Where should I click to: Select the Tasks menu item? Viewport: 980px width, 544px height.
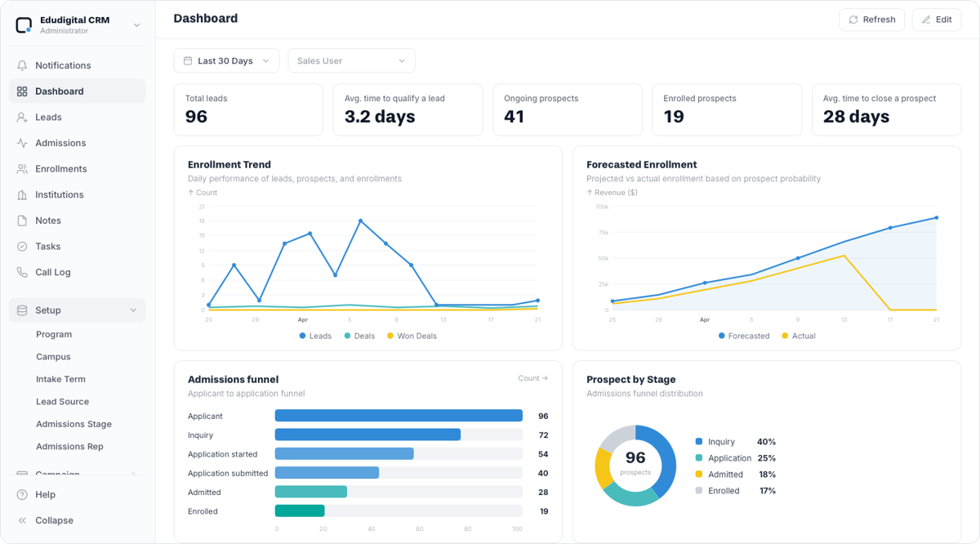tap(78, 247)
